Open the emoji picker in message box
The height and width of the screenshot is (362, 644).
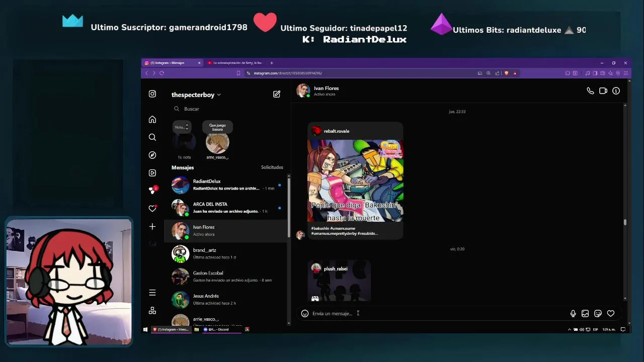(x=305, y=313)
